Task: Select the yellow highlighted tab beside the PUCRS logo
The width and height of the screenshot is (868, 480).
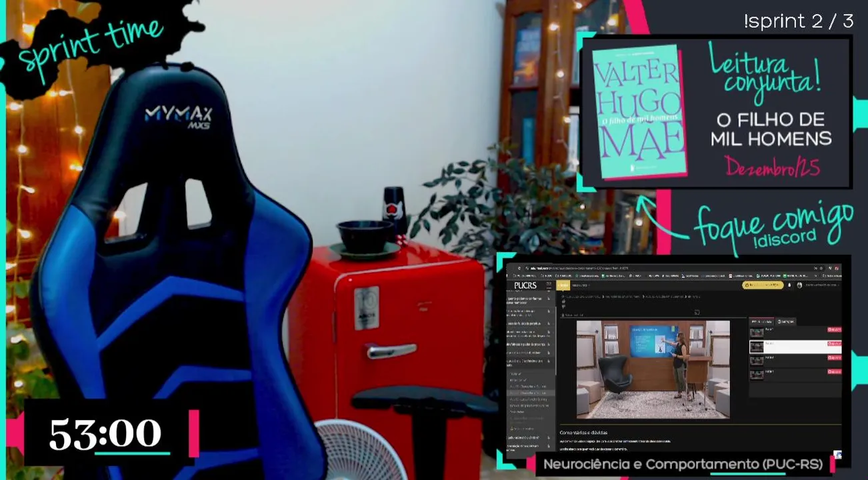Action: (x=563, y=285)
